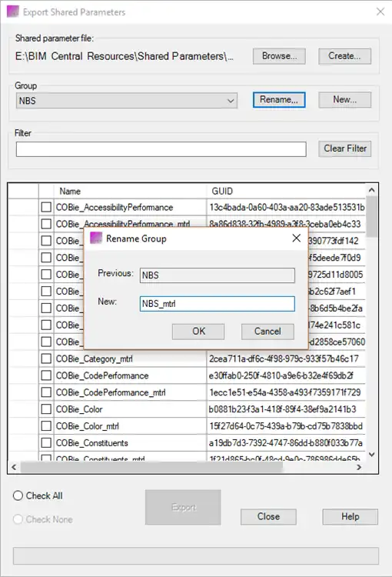The height and width of the screenshot is (577, 392).
Task: Click the Export Shared Parameters title bar icon
Action: coord(12,12)
